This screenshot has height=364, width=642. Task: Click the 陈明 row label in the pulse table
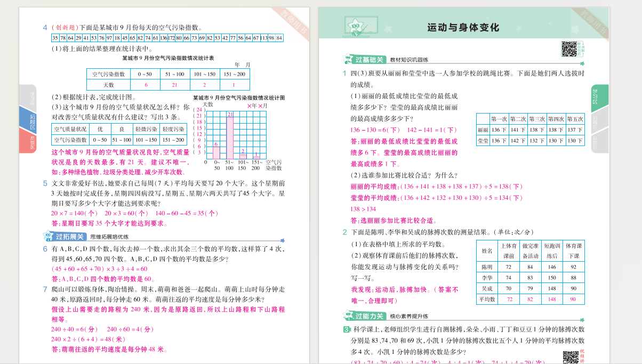pos(487,266)
